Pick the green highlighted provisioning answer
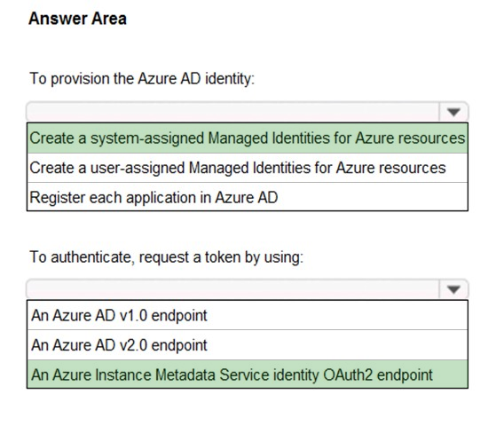The image size is (504, 426). 248,138
